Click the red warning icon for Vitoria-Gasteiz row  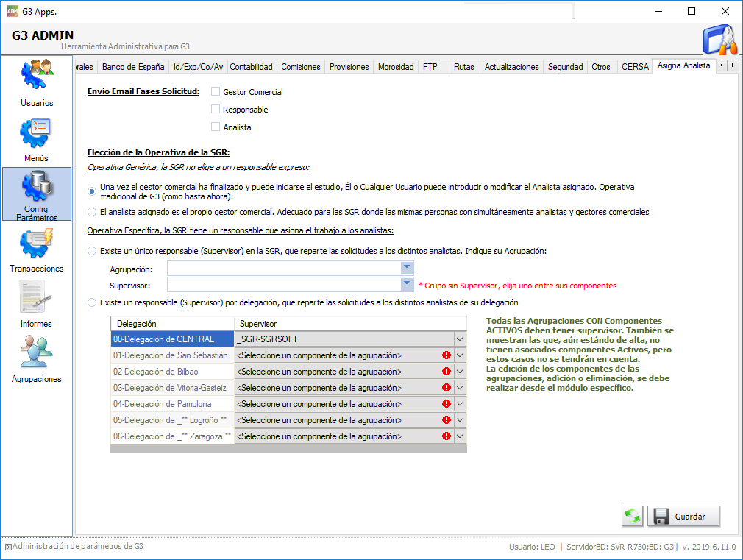447,387
